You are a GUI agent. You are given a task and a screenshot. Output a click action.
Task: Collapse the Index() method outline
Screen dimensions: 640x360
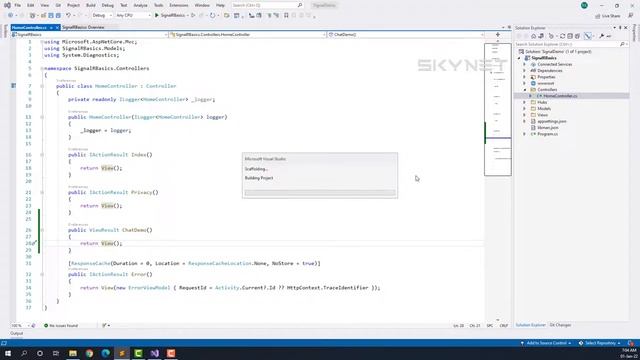[42, 155]
